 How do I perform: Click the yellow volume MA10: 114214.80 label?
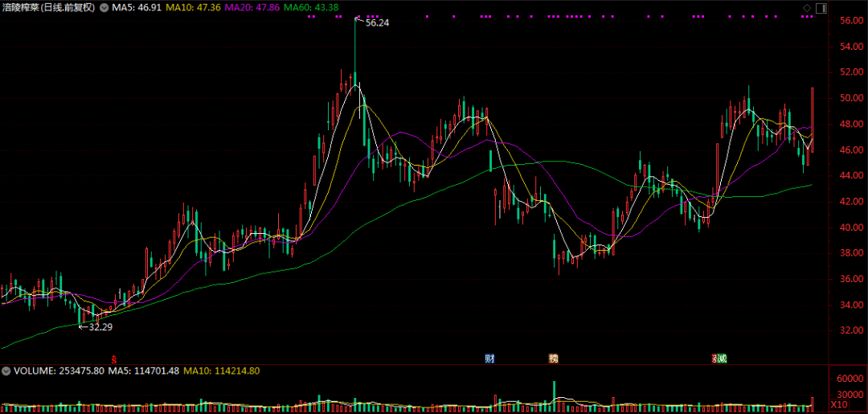click(222, 371)
